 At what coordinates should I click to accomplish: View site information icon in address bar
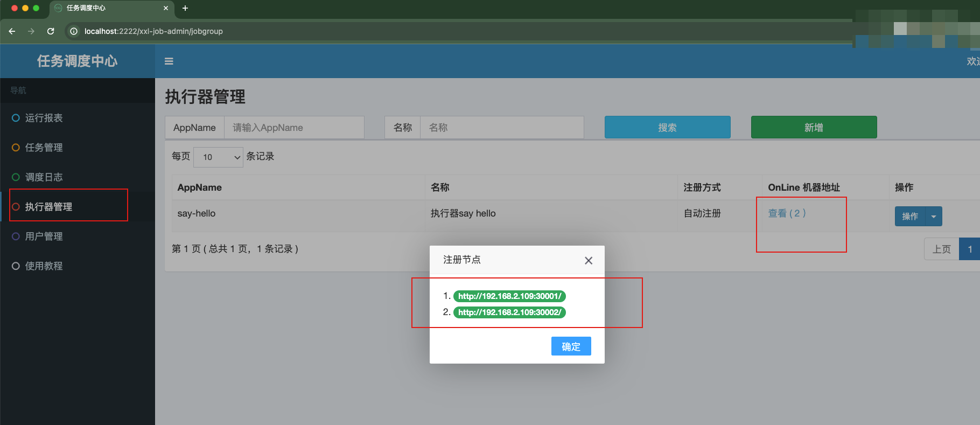74,31
